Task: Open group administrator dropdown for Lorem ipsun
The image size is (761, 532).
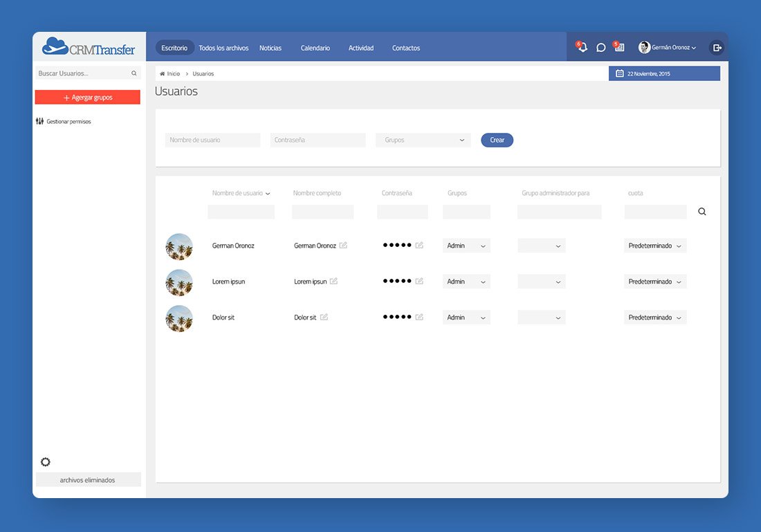Action: (542, 282)
